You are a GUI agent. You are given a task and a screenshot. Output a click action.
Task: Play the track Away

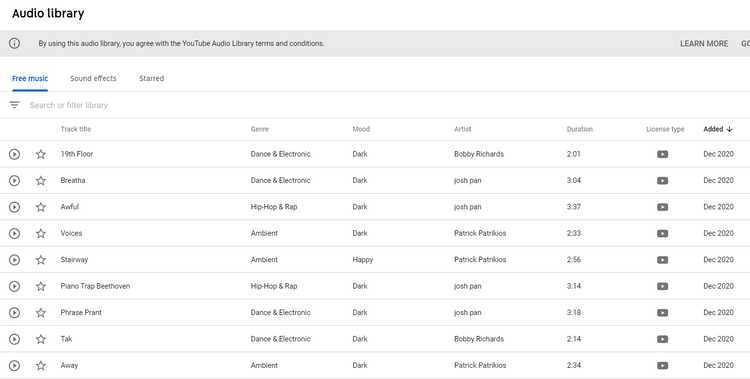pos(14,365)
